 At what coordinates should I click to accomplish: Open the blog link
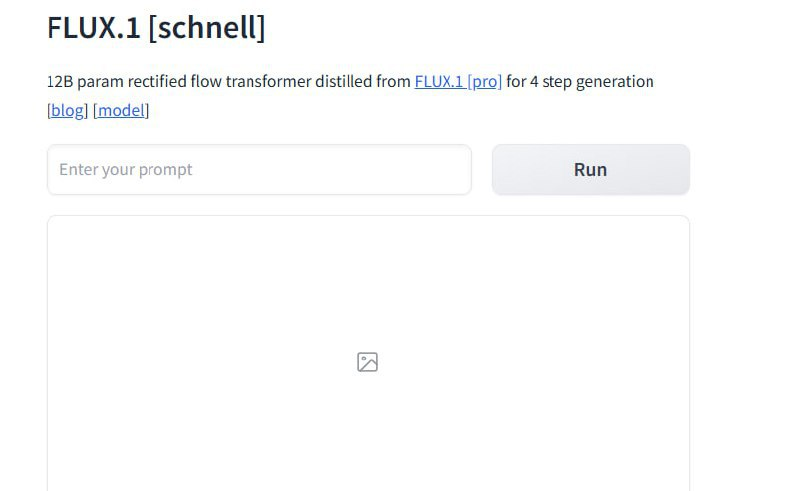coord(67,111)
